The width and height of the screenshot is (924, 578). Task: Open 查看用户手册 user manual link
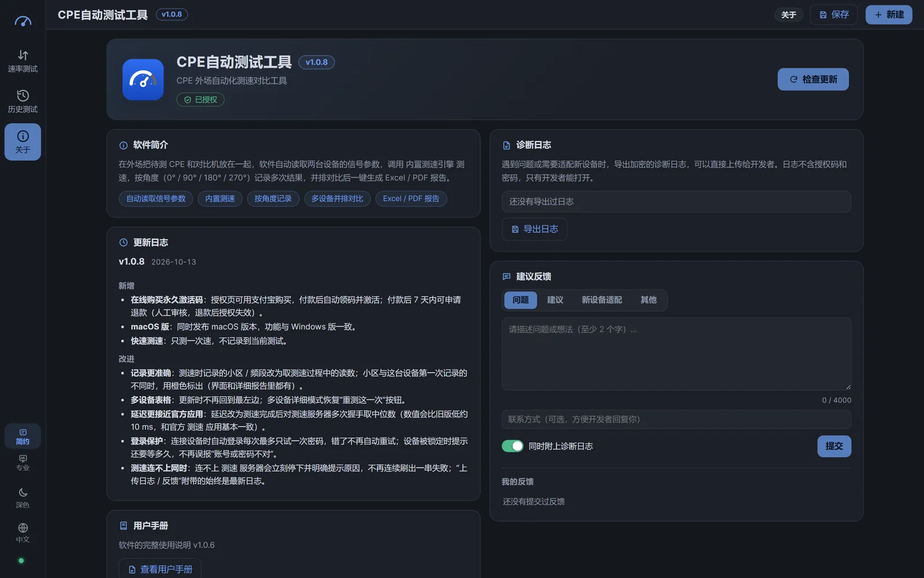pos(160,569)
